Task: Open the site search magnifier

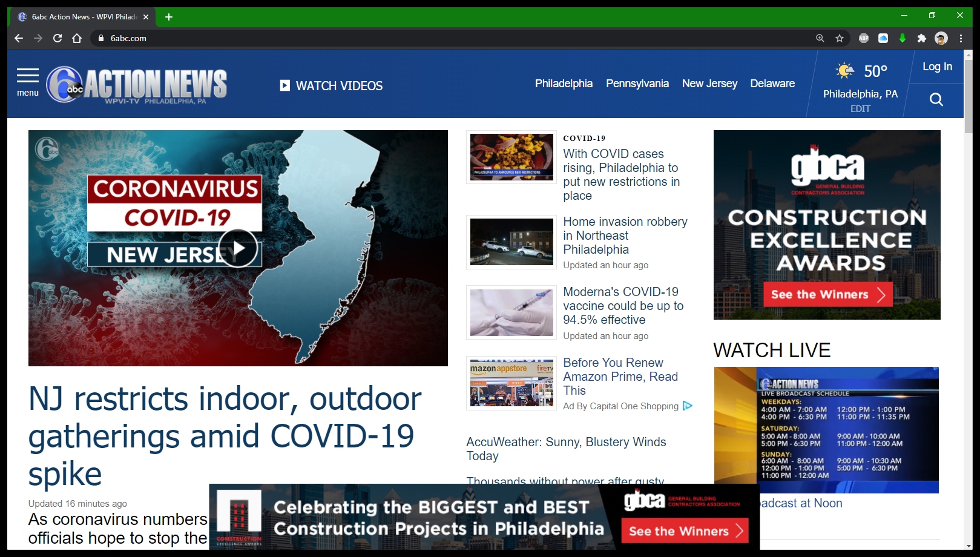Action: (x=936, y=100)
